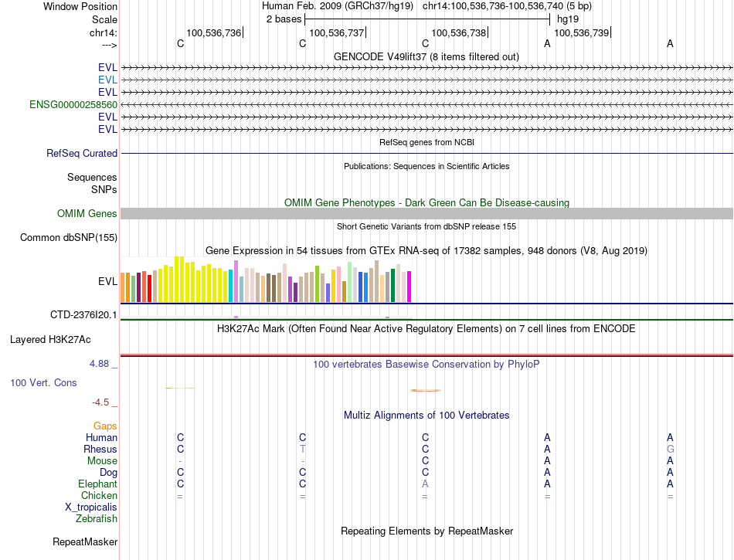This screenshot has height=560, width=734.
Task: Click the X_tropicalis species label
Action: click(91, 507)
